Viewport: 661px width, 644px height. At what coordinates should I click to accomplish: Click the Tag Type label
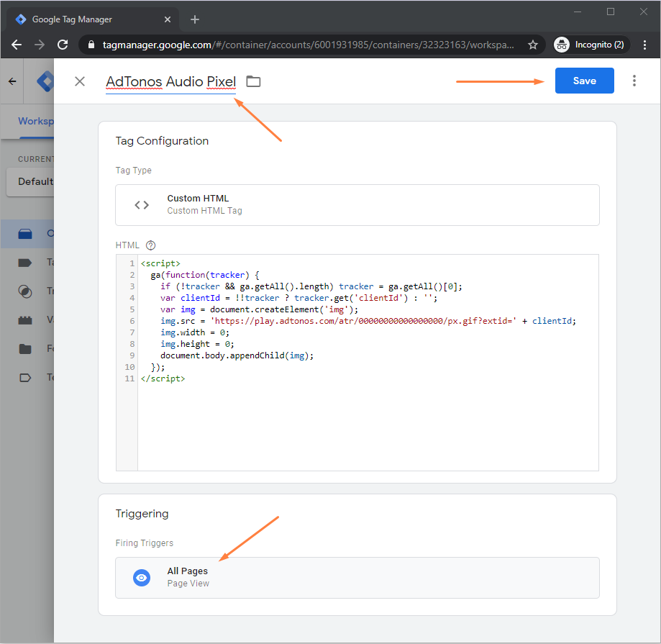click(x=133, y=171)
